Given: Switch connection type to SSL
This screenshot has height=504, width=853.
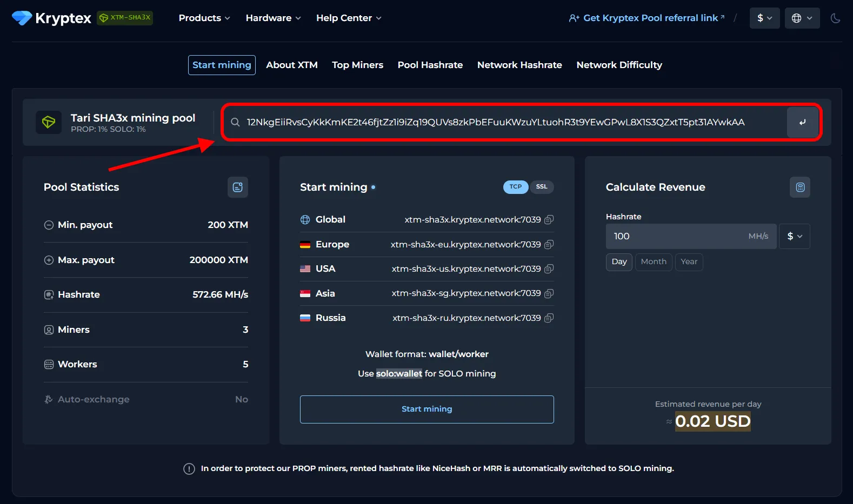Looking at the screenshot, I should (x=541, y=187).
